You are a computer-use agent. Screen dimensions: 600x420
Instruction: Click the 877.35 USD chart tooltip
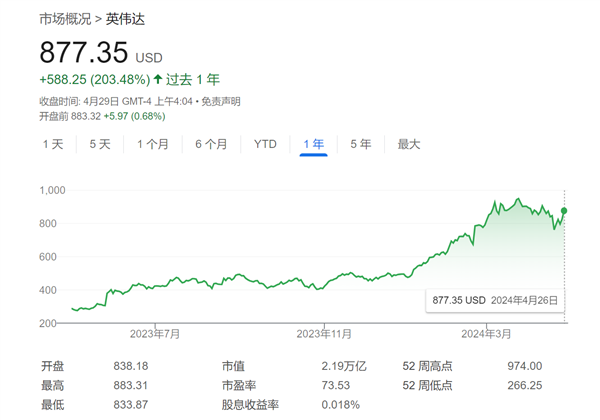click(x=494, y=299)
